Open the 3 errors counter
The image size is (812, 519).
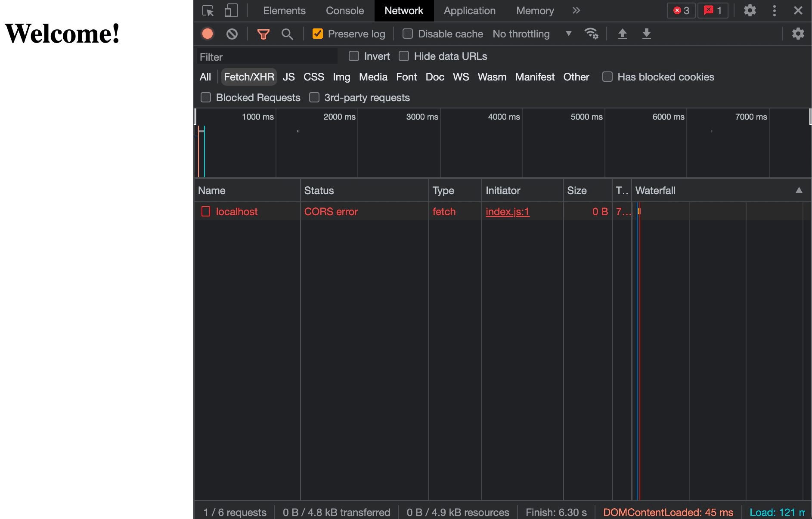(x=681, y=10)
